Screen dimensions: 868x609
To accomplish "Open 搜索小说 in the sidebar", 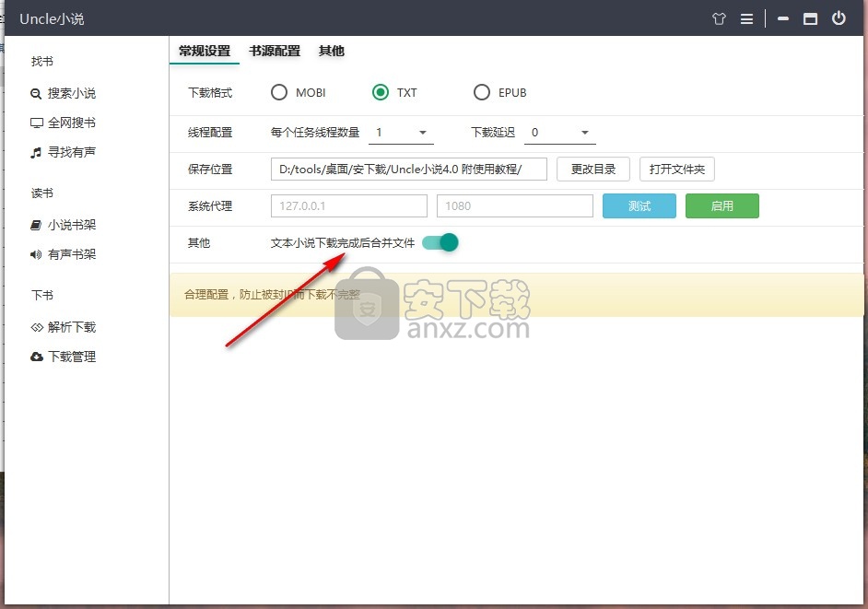I will pyautogui.click(x=71, y=94).
